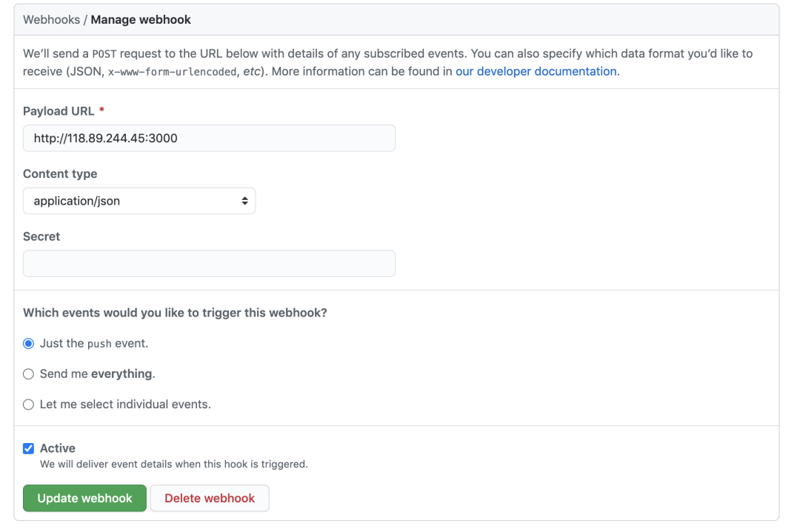Select 'Let me select individual events' radio
The image size is (800, 532).
[x=29, y=405]
